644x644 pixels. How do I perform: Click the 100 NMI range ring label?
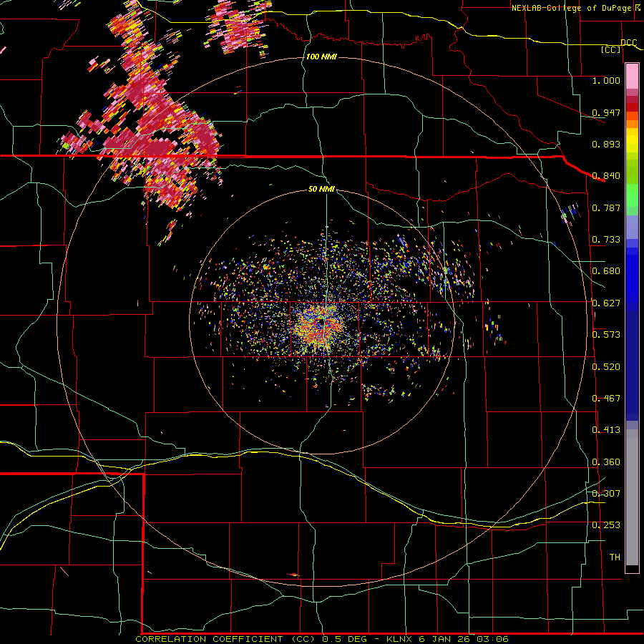(x=321, y=57)
